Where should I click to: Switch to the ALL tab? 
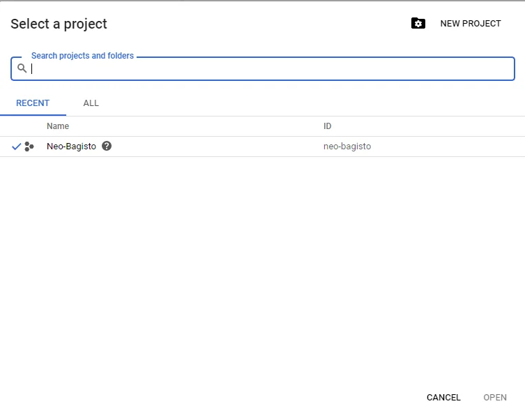point(91,103)
